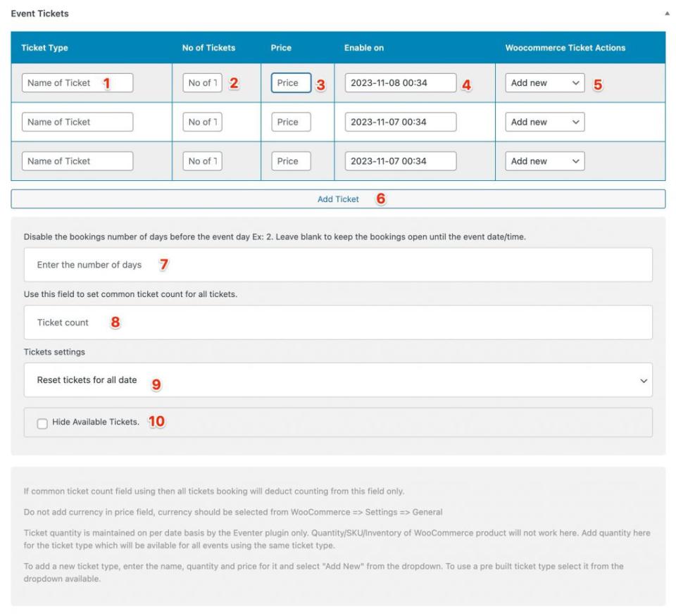This screenshot has width=676, height=616.
Task: Select the third row Price field
Action: [x=291, y=161]
